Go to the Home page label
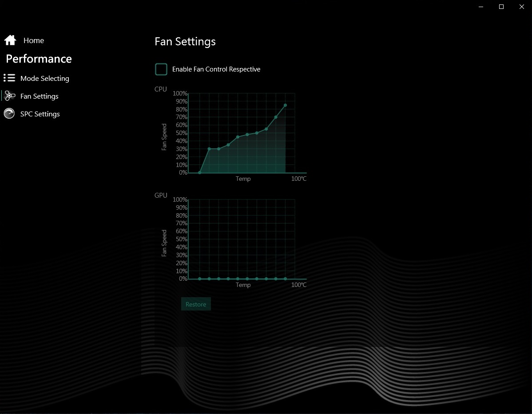 [x=34, y=40]
